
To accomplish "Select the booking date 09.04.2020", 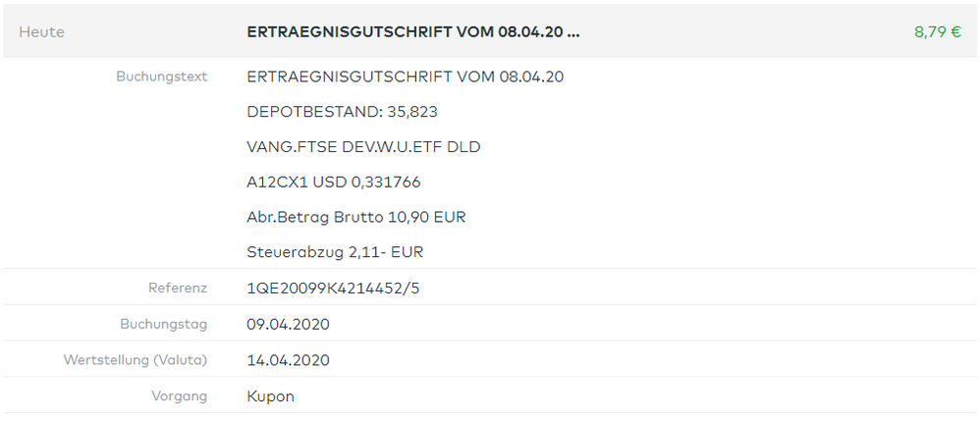I will pyautogui.click(x=288, y=324).
